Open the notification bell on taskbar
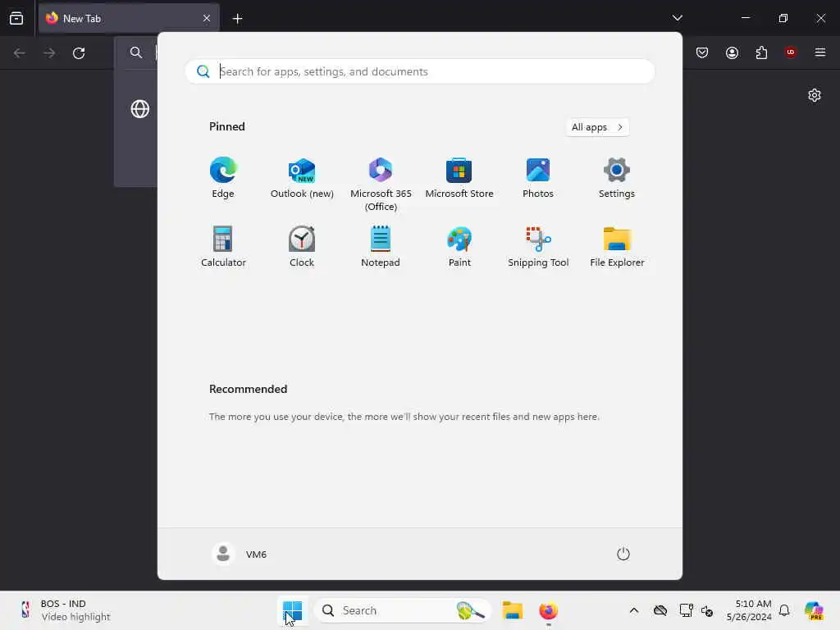Viewport: 840px width, 630px height. pyautogui.click(x=783, y=610)
